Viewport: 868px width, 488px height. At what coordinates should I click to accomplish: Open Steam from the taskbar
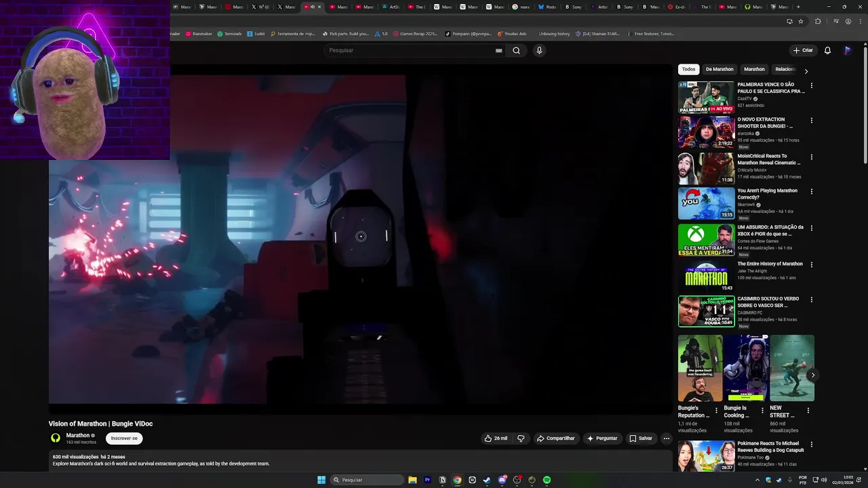click(487, 480)
